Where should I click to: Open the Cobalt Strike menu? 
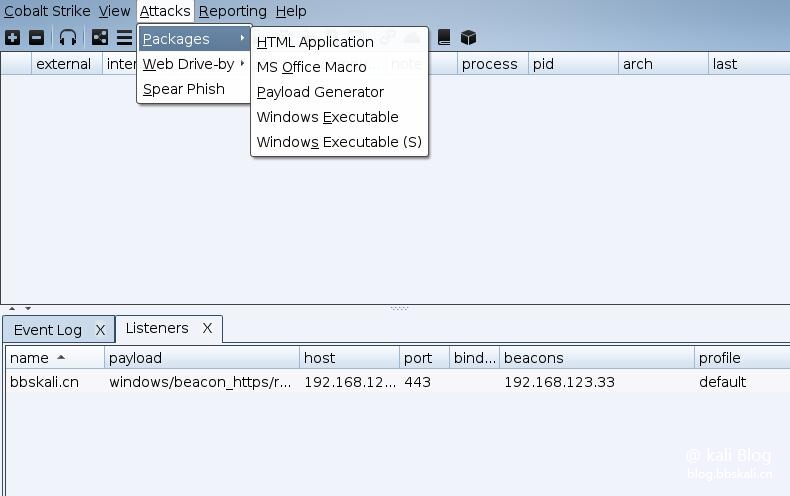pos(47,11)
